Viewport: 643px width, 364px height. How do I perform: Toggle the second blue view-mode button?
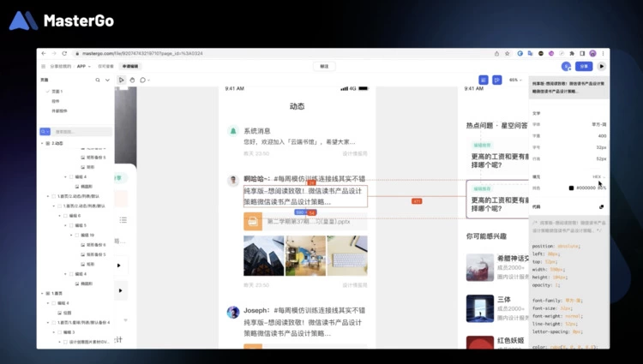497,80
